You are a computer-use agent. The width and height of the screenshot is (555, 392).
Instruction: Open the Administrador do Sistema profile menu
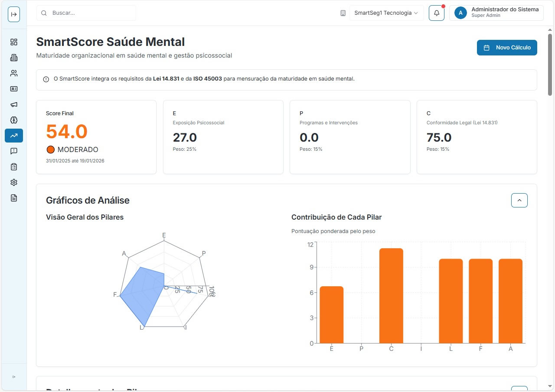[x=496, y=13]
